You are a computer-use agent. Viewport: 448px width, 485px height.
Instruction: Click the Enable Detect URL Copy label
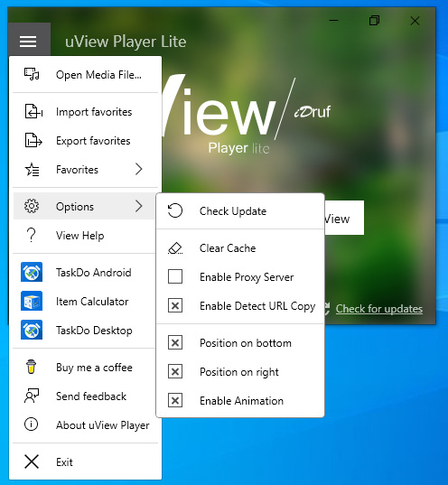pos(257,306)
